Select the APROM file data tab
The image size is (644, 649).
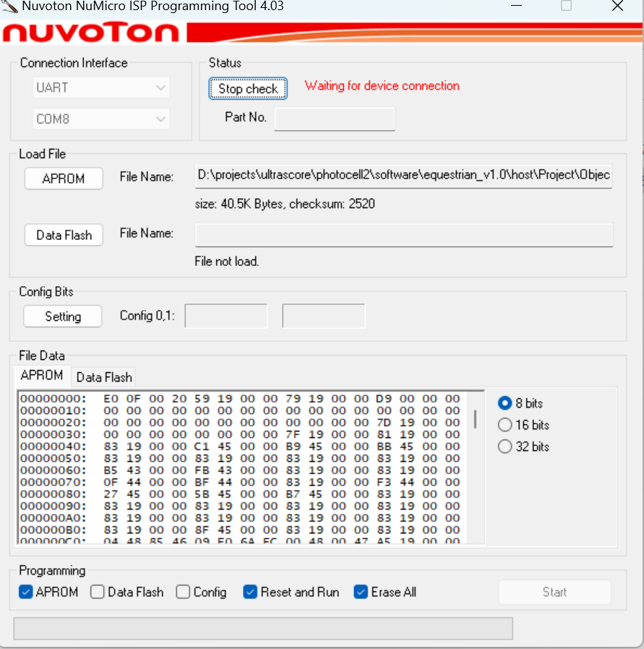(x=40, y=375)
